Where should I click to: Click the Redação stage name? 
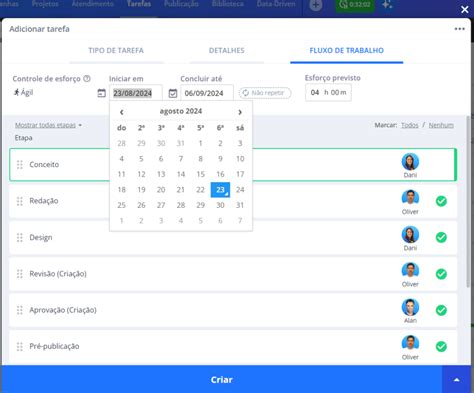click(44, 201)
